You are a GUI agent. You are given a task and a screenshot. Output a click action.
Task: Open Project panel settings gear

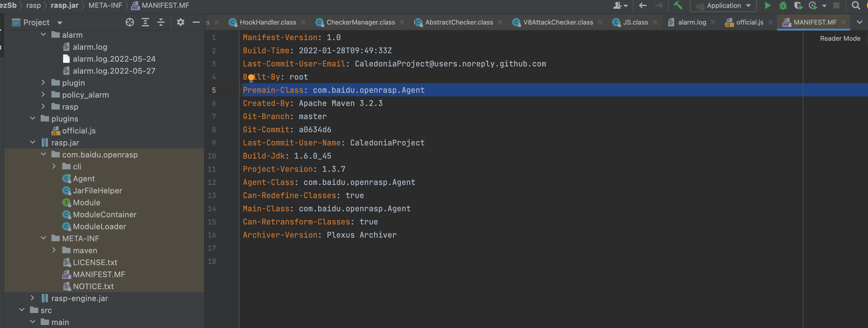click(x=181, y=22)
